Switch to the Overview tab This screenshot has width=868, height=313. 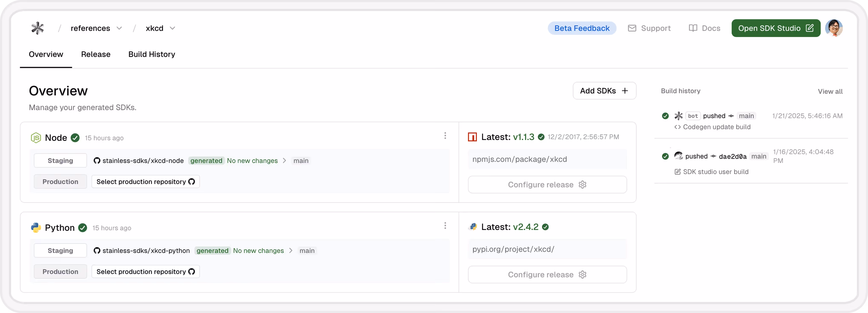tap(46, 55)
